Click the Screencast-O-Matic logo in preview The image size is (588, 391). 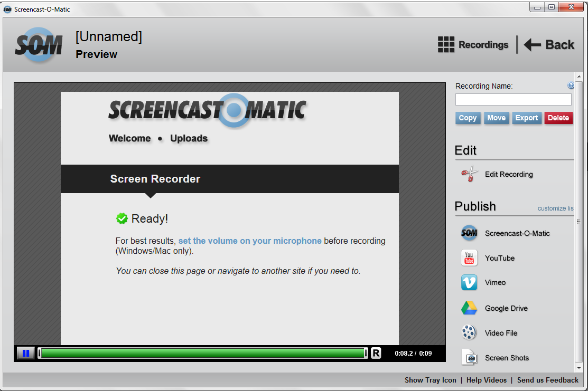point(208,110)
